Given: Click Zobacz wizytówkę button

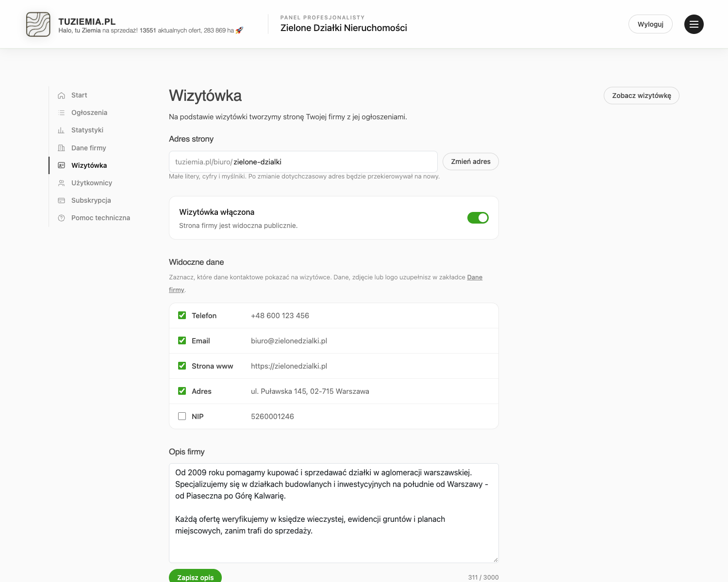Looking at the screenshot, I should pos(642,96).
